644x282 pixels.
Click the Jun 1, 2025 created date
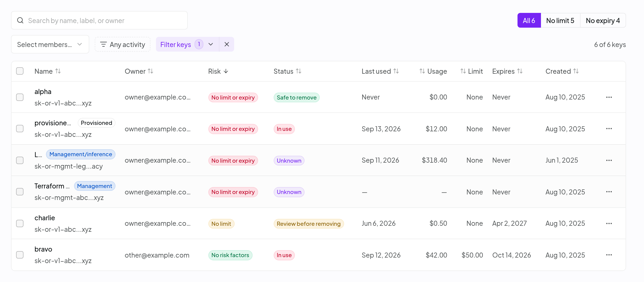(562, 160)
